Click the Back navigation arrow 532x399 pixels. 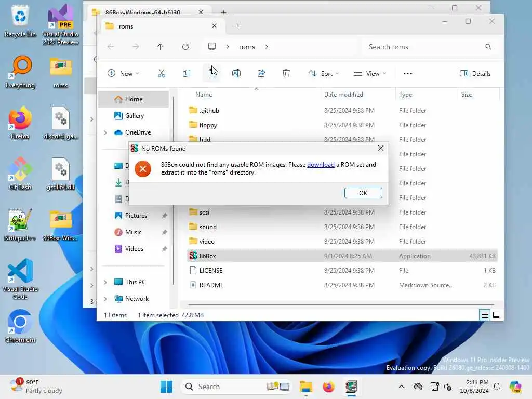(x=111, y=47)
